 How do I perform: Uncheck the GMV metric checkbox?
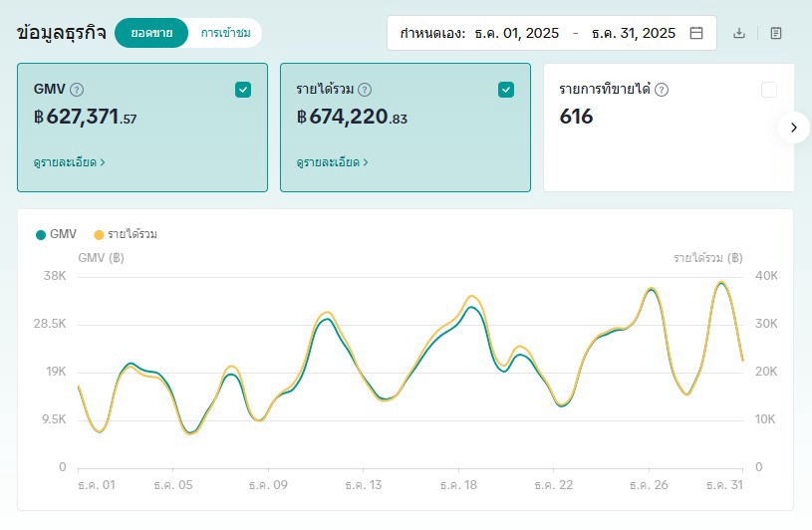243,90
